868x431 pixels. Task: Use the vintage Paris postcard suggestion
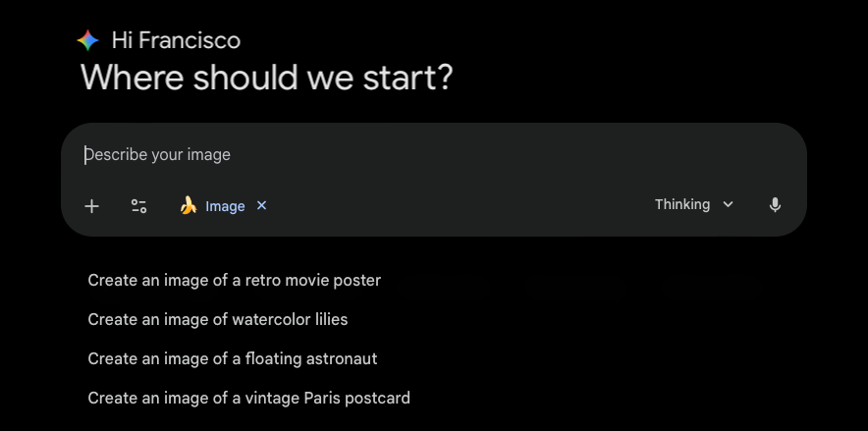[x=248, y=398]
